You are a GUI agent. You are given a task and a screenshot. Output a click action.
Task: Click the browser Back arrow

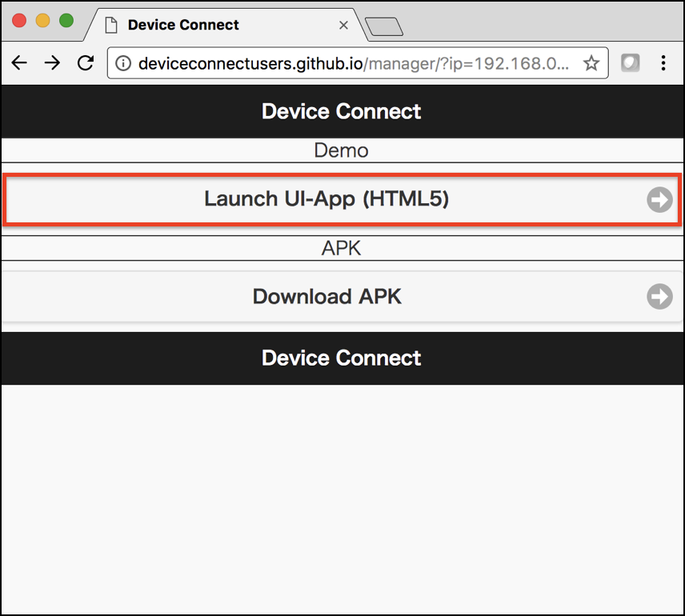click(x=19, y=63)
